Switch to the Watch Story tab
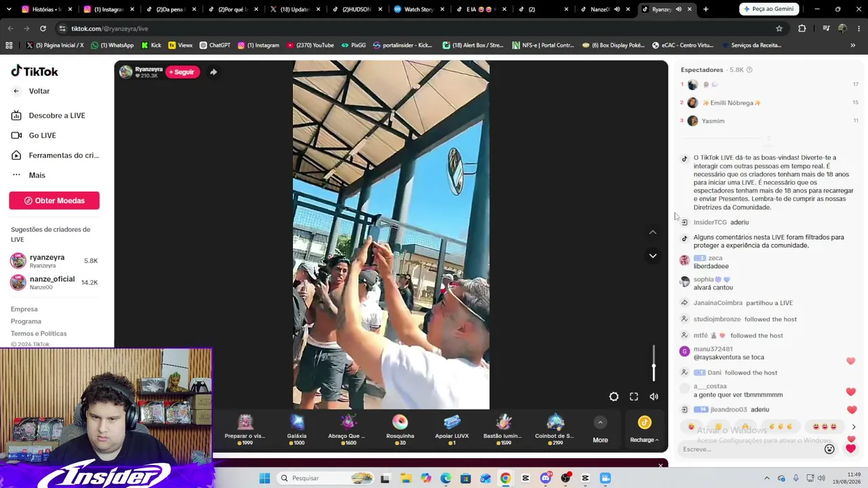This screenshot has height=488, width=868. [420, 9]
